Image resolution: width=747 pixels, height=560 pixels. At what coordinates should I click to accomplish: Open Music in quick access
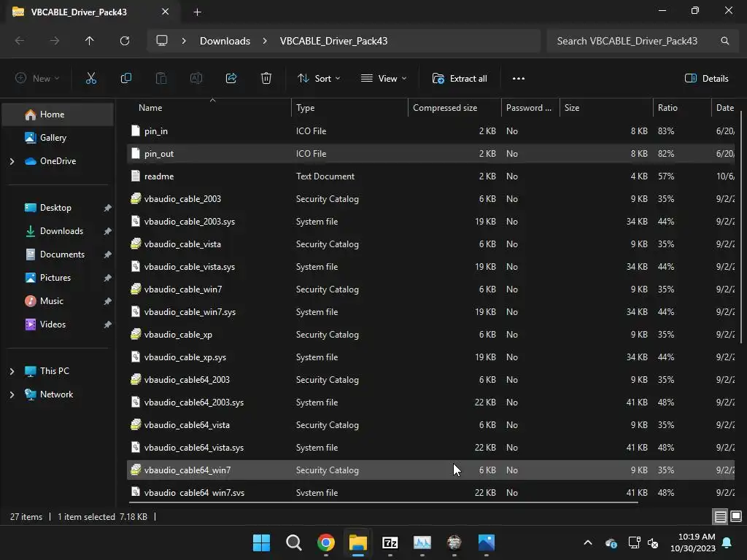[x=58, y=301]
